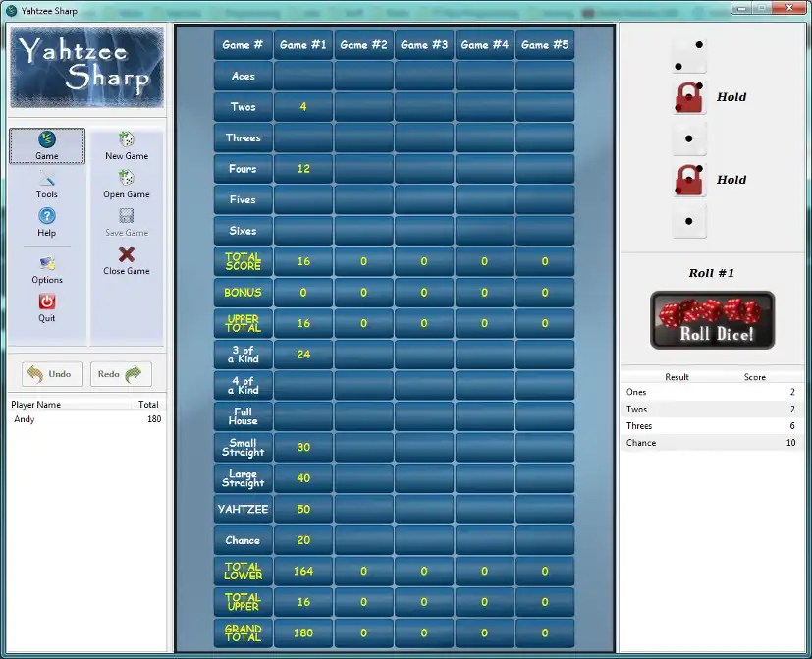Click the Result column header
The height and width of the screenshot is (659, 812).
pyautogui.click(x=677, y=377)
